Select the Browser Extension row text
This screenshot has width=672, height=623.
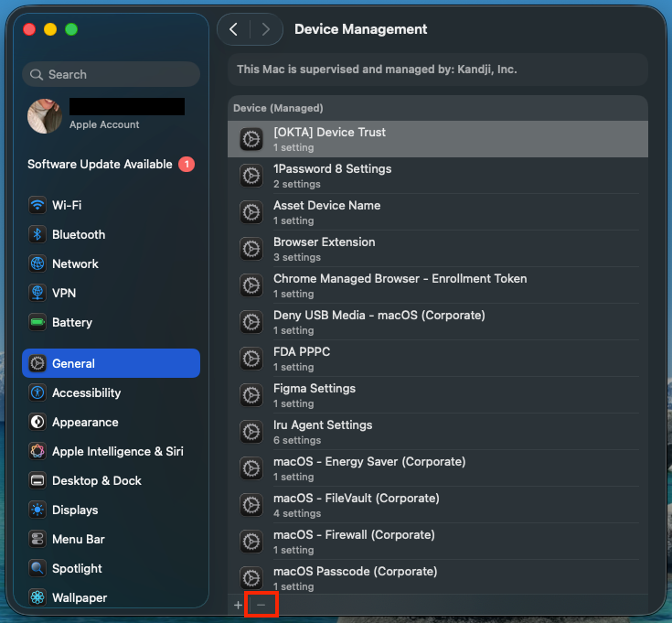(x=325, y=242)
